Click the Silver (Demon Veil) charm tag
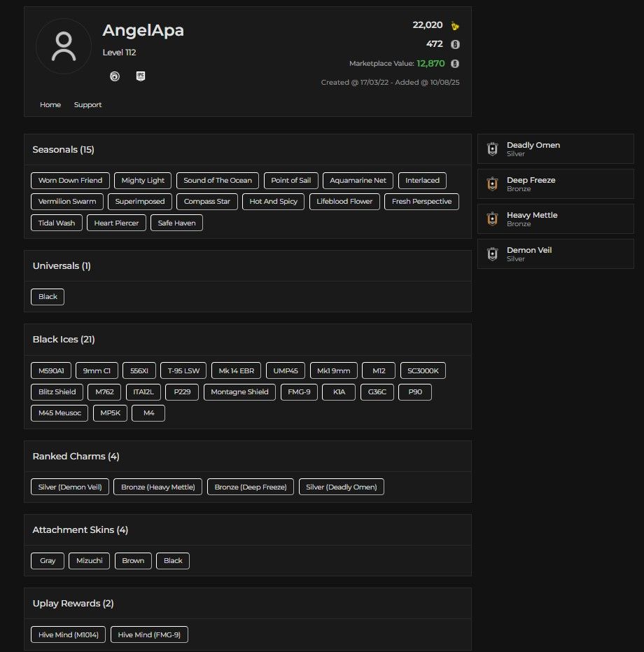This screenshot has height=652, width=644. click(70, 487)
